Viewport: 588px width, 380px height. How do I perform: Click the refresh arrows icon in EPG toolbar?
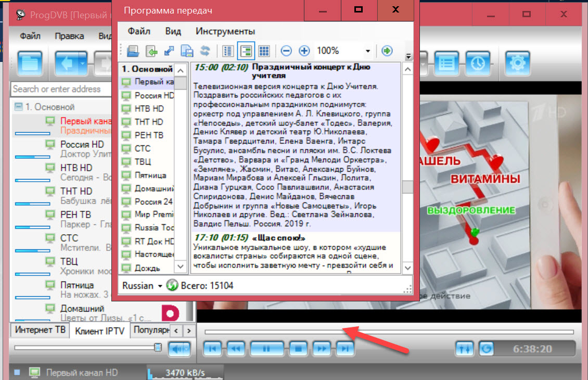pyautogui.click(x=205, y=51)
